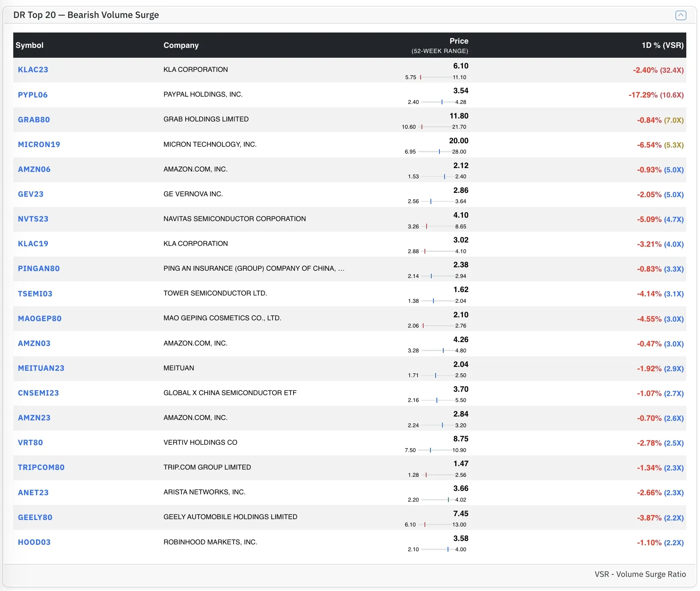Click the -6.54% (5.3X) value
The width and height of the screenshot is (700, 591).
pyautogui.click(x=660, y=145)
